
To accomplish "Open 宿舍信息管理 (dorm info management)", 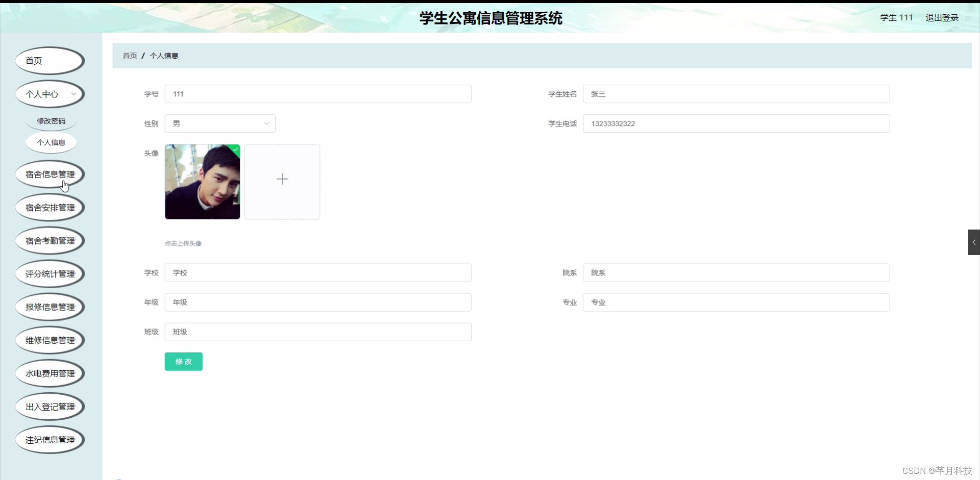I will [x=50, y=174].
